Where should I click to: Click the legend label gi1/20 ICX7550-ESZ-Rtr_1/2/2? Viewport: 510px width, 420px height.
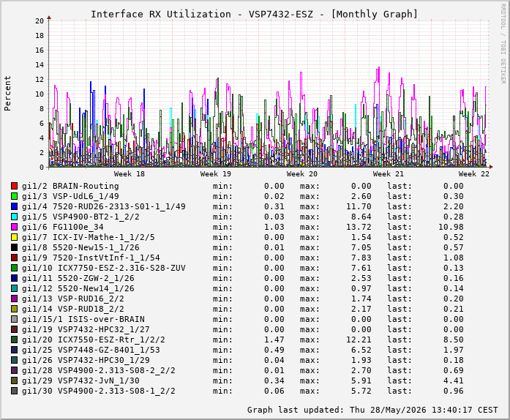pyautogui.click(x=94, y=340)
